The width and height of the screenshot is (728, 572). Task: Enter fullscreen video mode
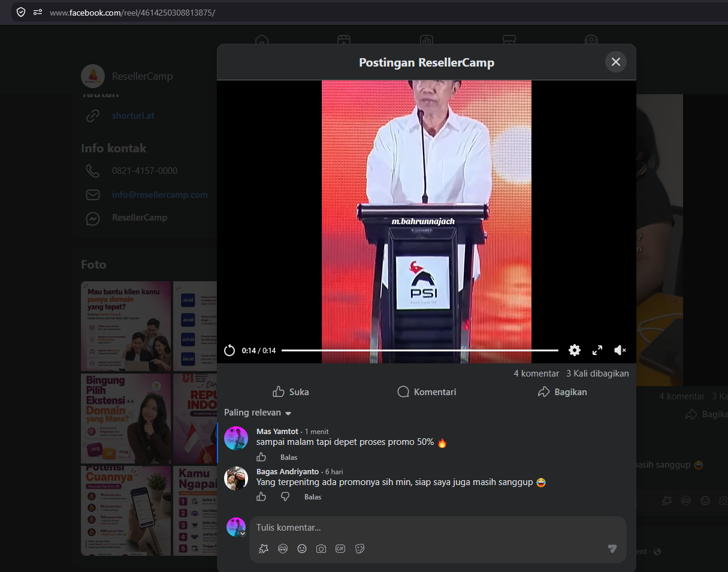[x=597, y=350]
